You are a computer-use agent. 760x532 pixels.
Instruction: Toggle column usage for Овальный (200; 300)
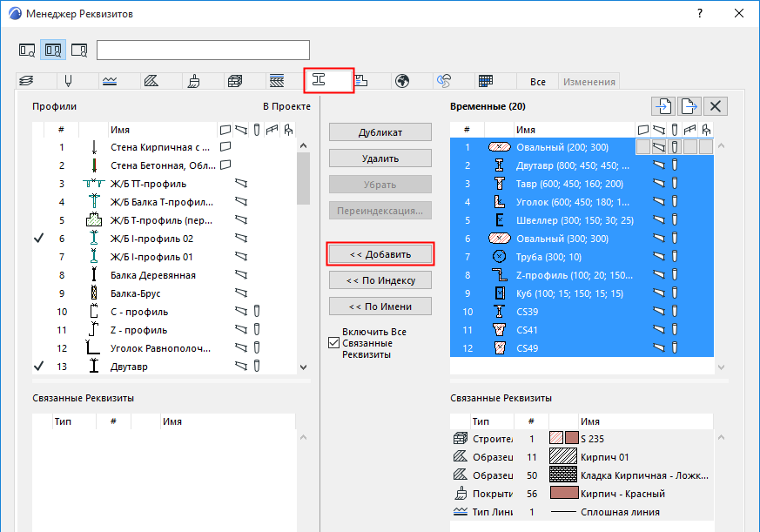pos(674,147)
